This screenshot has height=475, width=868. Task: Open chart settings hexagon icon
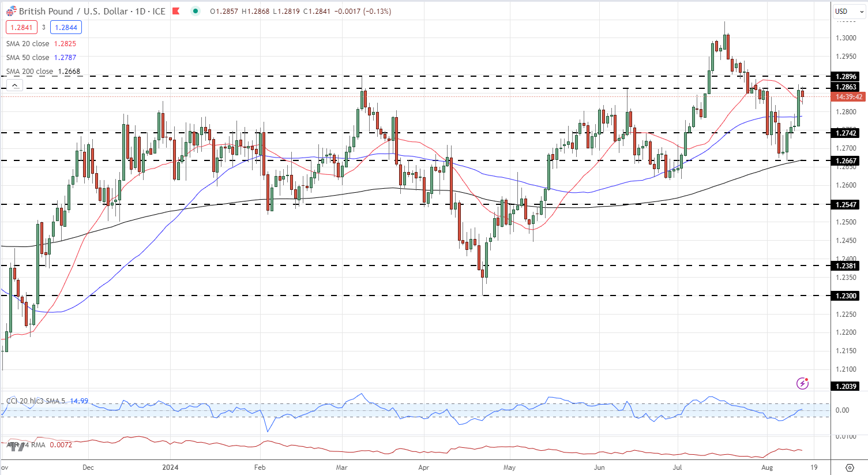(850, 467)
